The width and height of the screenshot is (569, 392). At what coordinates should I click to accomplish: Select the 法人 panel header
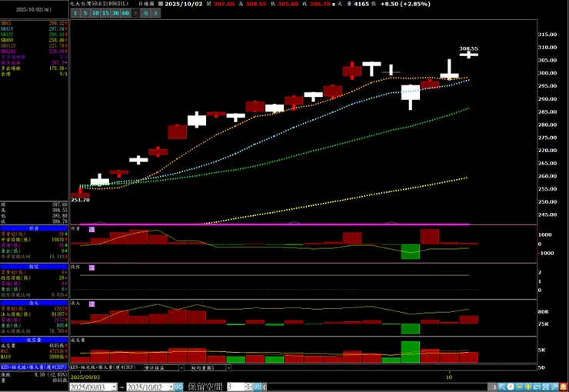pos(34,303)
